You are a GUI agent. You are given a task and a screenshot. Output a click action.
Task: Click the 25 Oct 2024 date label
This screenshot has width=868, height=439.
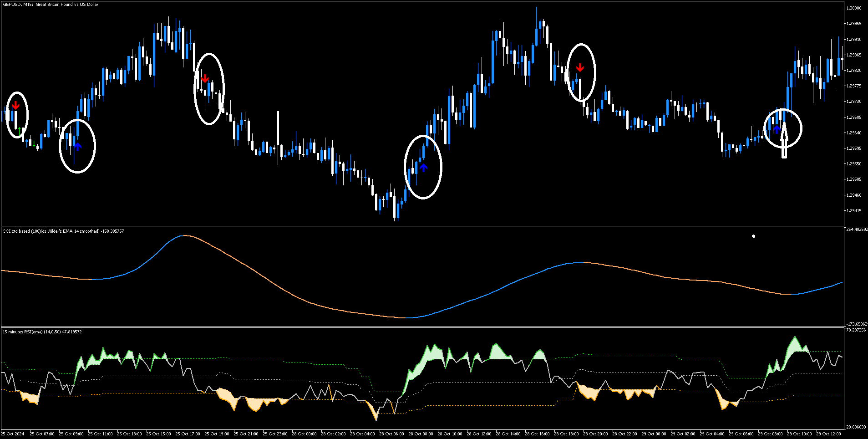pyautogui.click(x=13, y=434)
